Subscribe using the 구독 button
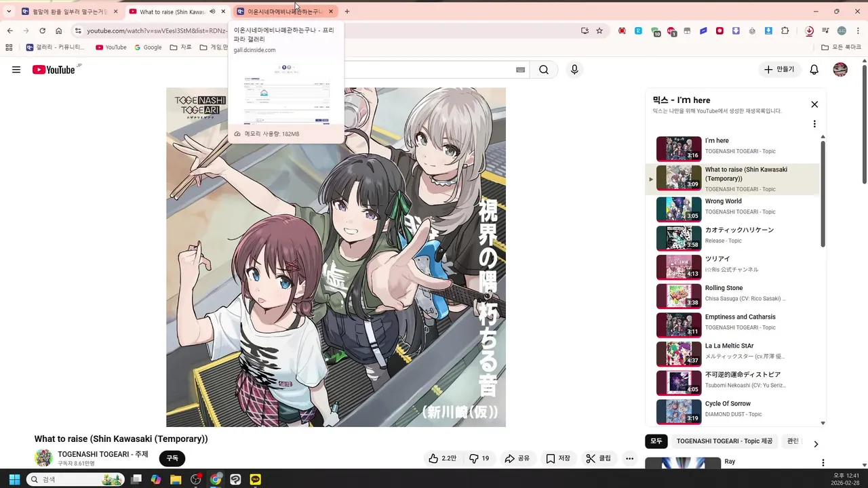The width and height of the screenshot is (868, 488). click(x=172, y=459)
